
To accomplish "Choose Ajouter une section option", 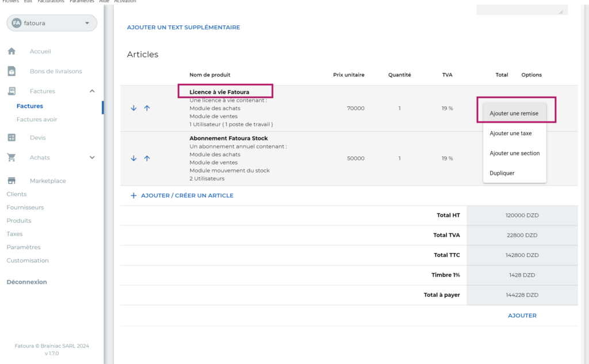I will point(514,154).
